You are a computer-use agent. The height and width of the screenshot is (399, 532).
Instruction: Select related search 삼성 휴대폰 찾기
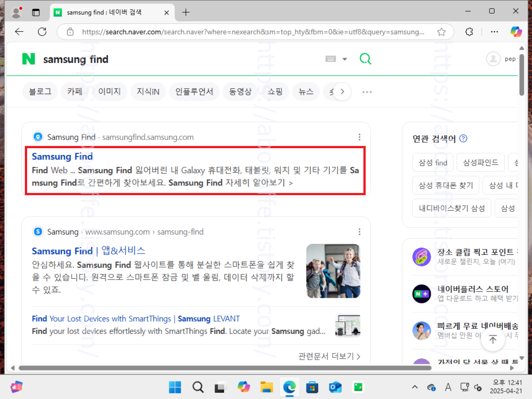(446, 185)
